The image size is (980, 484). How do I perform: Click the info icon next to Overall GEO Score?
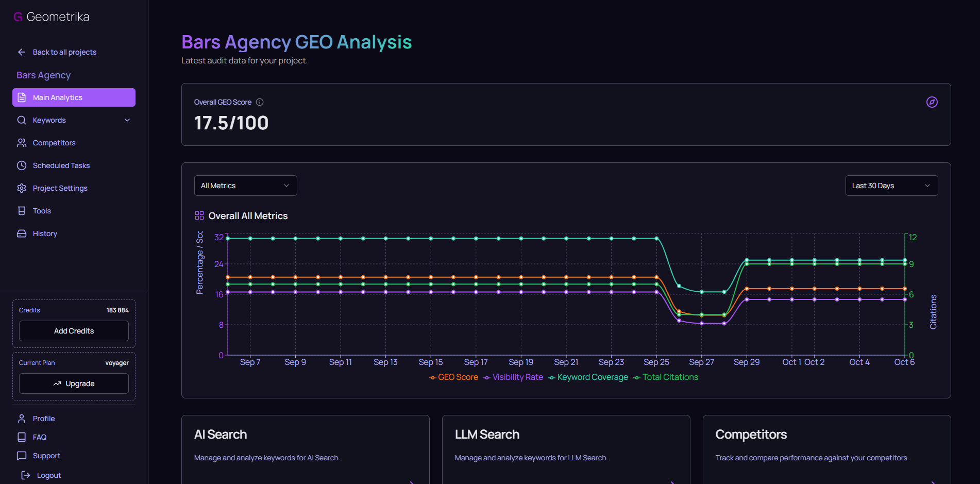click(x=260, y=102)
